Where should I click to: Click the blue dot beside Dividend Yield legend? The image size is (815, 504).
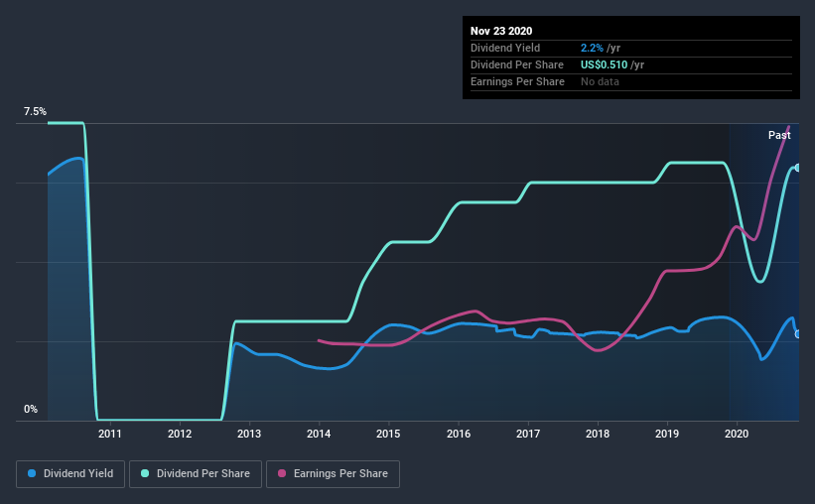(31, 474)
